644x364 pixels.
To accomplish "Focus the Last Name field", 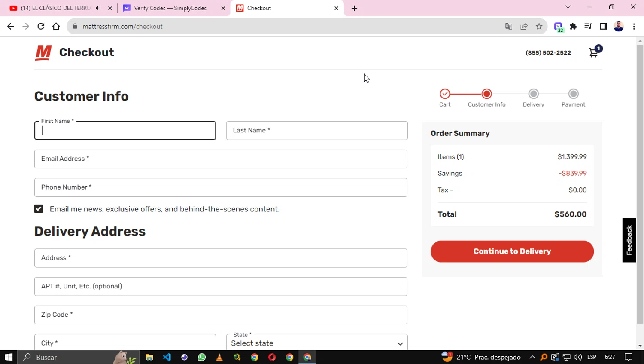I will (317, 131).
